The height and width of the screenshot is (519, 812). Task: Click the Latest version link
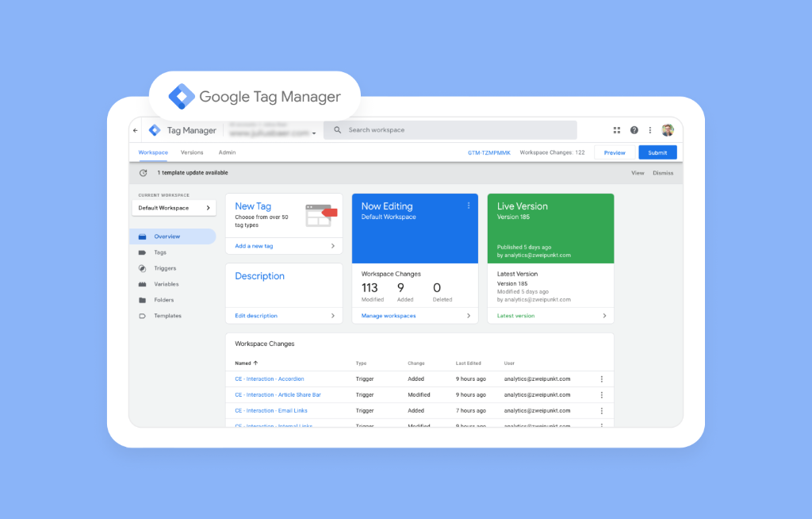point(515,316)
